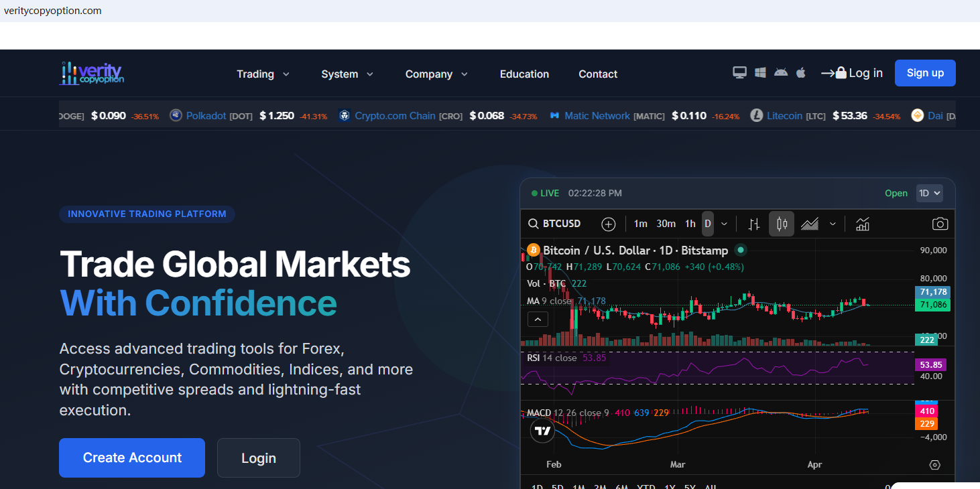Screen dimensions: 980x489
Task: Click the Apr label on the time axis
Action: [x=814, y=464]
